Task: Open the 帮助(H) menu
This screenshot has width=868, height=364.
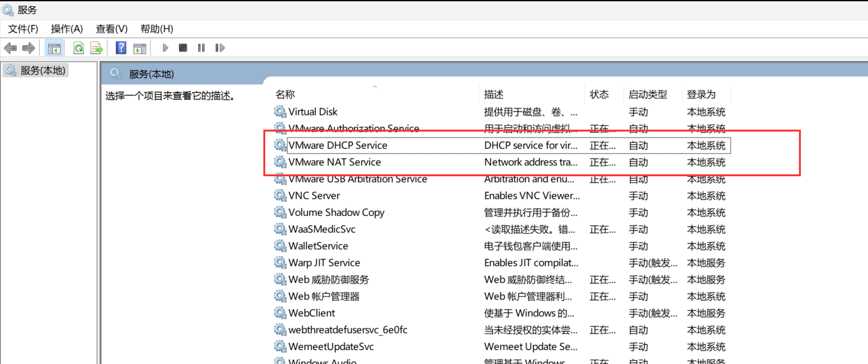Action: pos(157,29)
